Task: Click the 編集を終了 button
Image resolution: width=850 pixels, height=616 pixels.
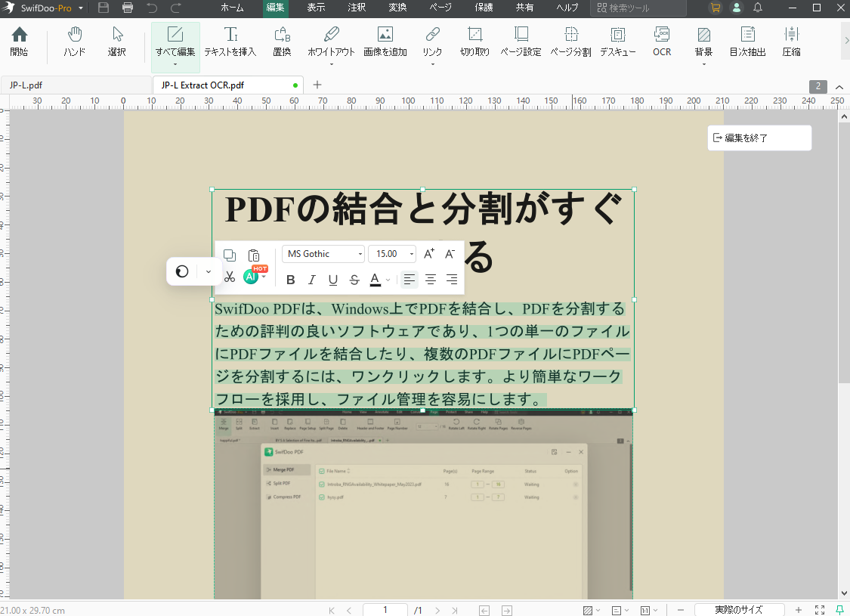Action: pos(759,138)
